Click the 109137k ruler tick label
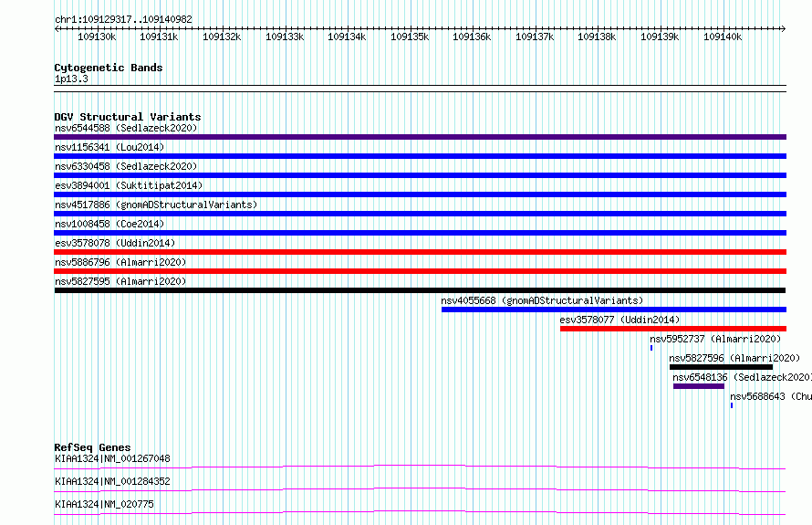812x525 pixels. click(535, 37)
